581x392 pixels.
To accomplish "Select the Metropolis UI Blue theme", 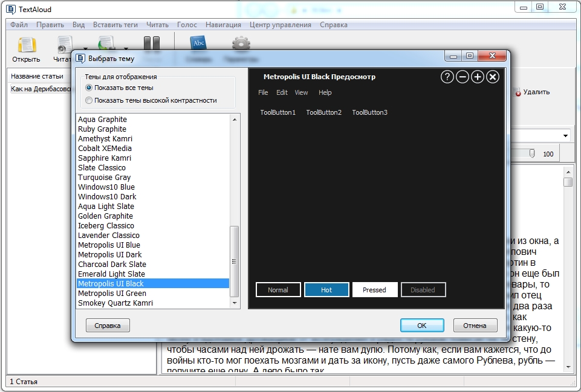I will pyautogui.click(x=153, y=245).
